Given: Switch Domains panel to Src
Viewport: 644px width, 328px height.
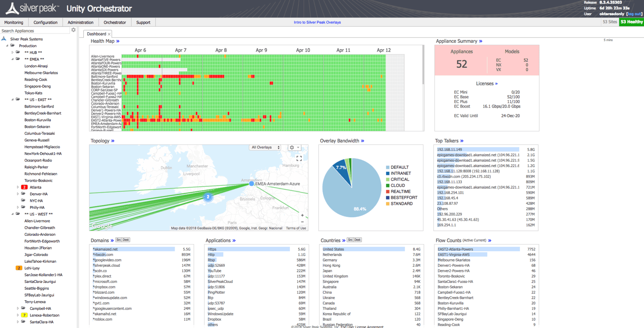Looking at the screenshot, I should pyautogui.click(x=118, y=240).
